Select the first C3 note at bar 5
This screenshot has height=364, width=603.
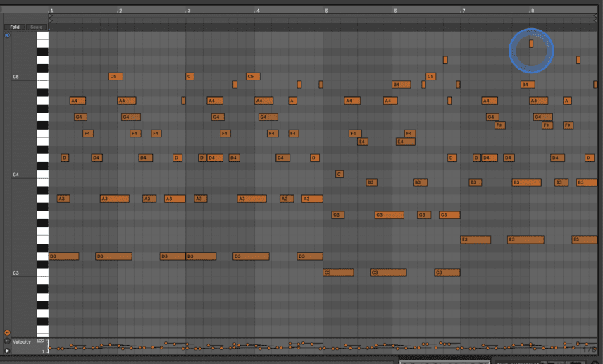pos(338,272)
